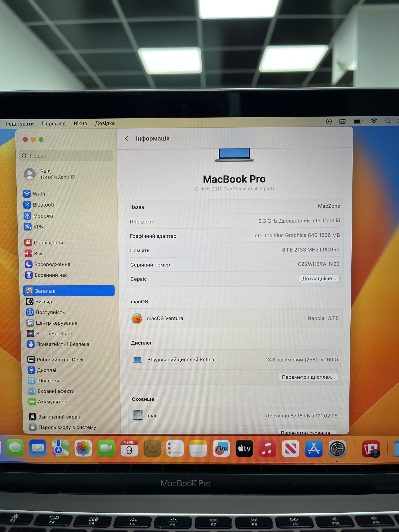Open Wi-Fi settings in sidebar
This screenshot has width=399, height=532.
tap(34, 194)
